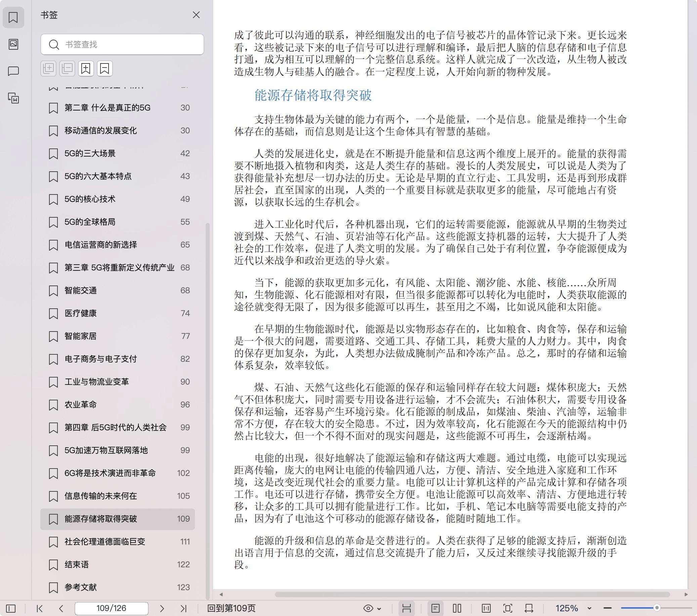Open bookmark 电信运营商的新选择

point(118,245)
